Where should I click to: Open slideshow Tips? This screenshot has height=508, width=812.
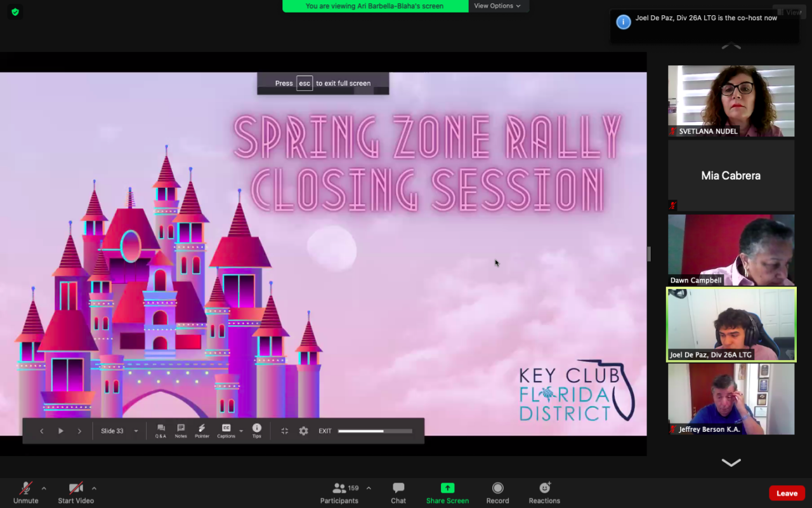click(257, 431)
